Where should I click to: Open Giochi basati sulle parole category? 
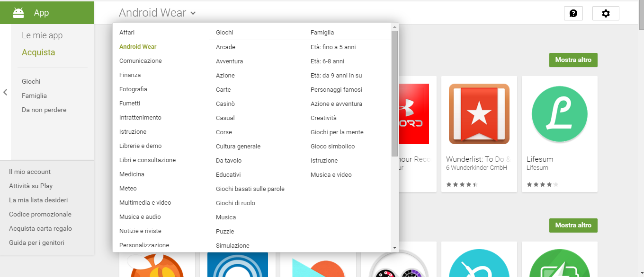pos(250,189)
